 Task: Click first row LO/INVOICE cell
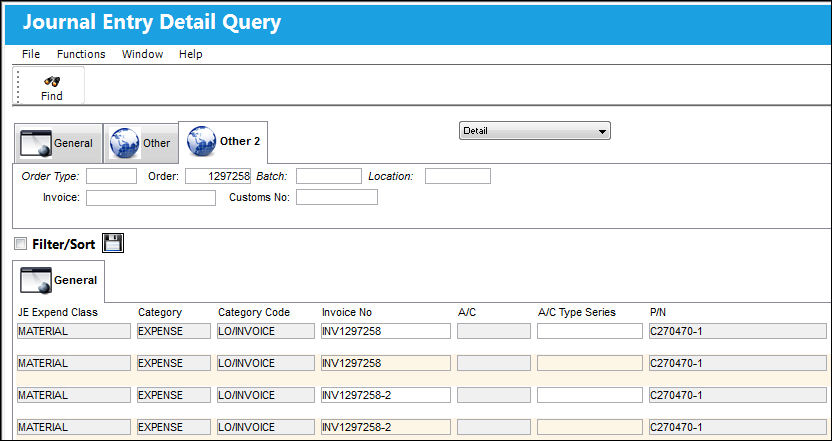tap(266, 331)
